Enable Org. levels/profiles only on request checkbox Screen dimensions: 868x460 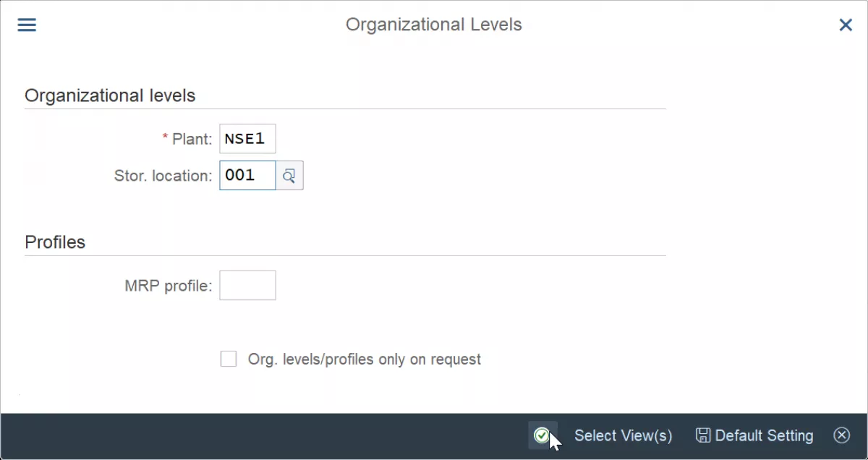[x=229, y=359]
